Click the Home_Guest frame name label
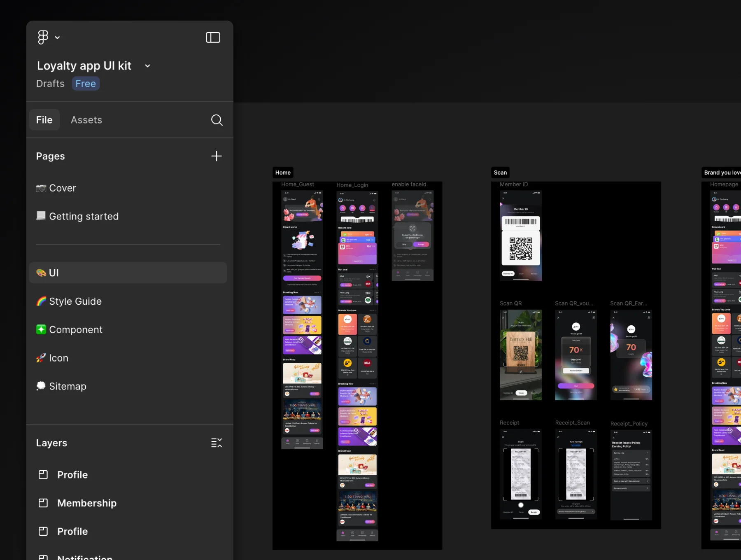The image size is (741, 560). click(298, 184)
